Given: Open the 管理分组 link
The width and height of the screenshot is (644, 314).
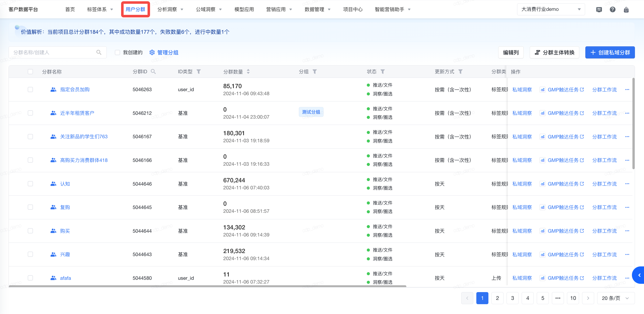Looking at the screenshot, I should coord(168,52).
